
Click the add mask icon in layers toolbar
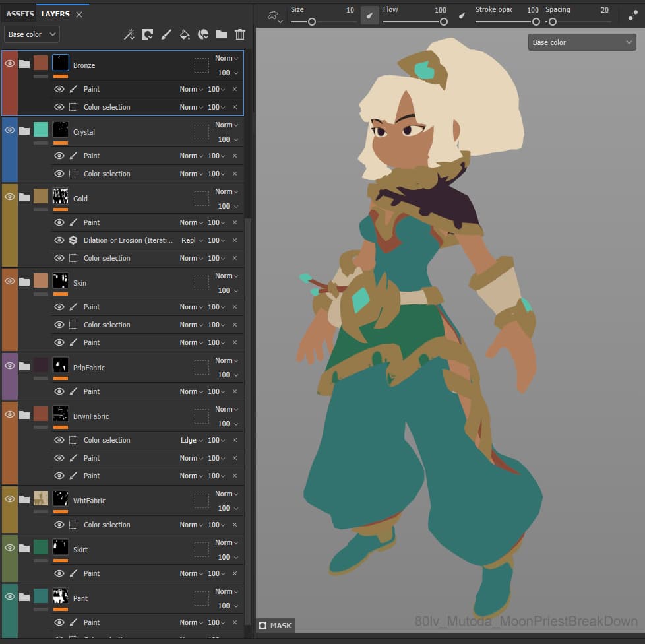(x=148, y=34)
